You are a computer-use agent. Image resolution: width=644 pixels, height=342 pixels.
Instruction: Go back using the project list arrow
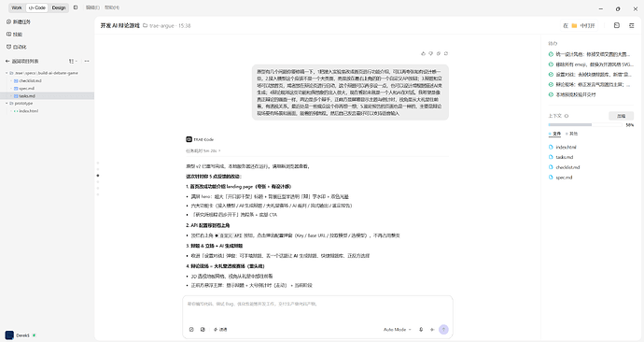(7, 61)
